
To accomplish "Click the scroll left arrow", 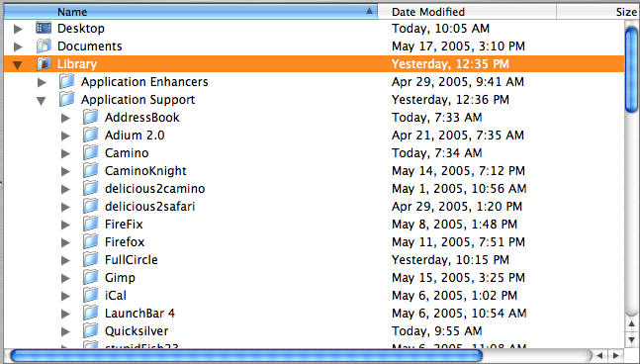I will point(600,355).
